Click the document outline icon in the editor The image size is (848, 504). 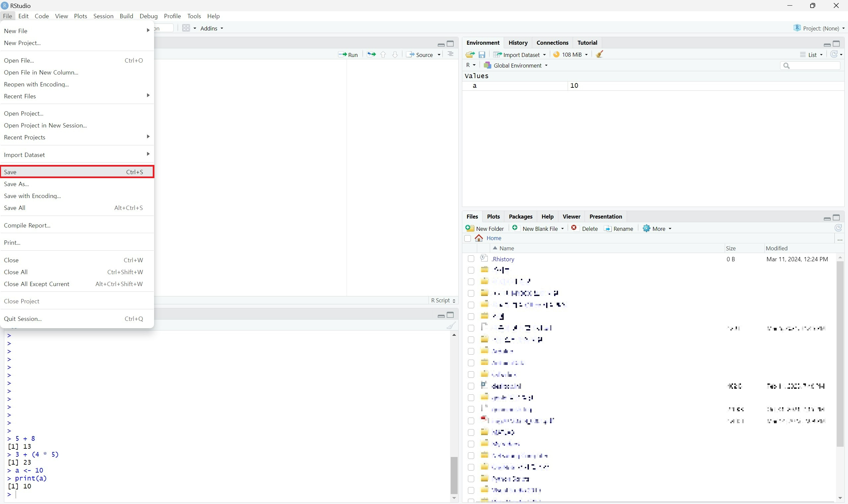pyautogui.click(x=450, y=54)
